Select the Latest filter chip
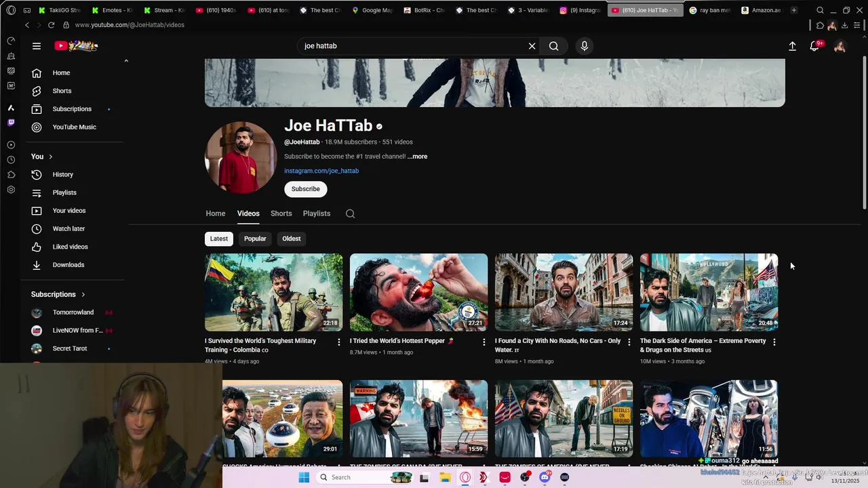The width and height of the screenshot is (868, 488). [x=219, y=239]
